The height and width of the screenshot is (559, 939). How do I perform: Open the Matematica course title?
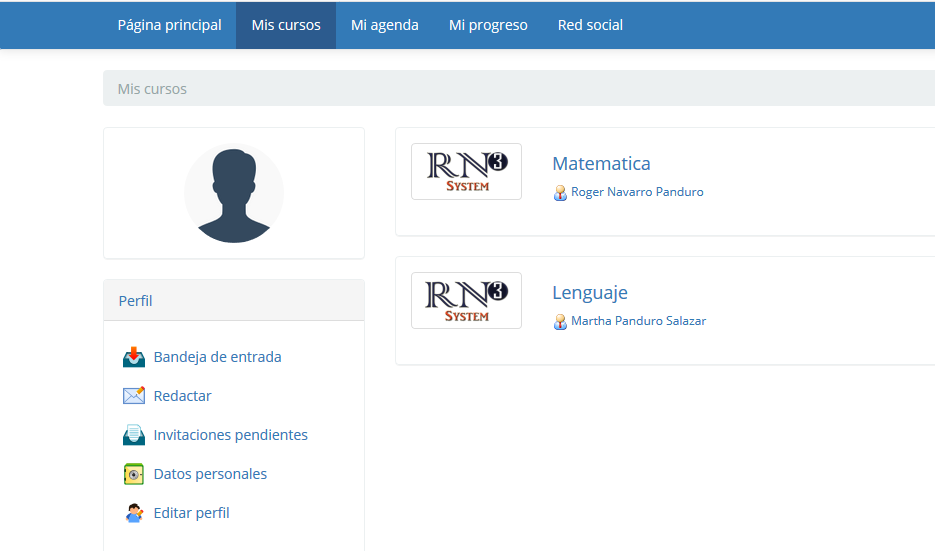pyautogui.click(x=601, y=164)
